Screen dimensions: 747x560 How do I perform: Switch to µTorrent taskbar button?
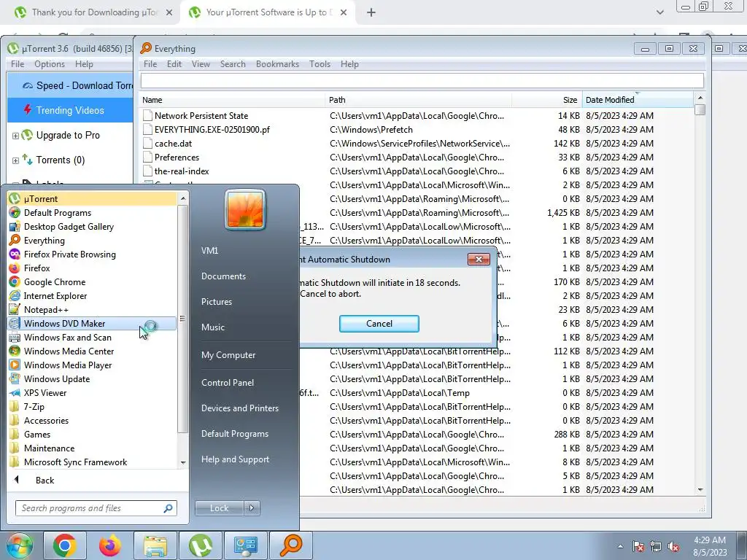pyautogui.click(x=201, y=545)
